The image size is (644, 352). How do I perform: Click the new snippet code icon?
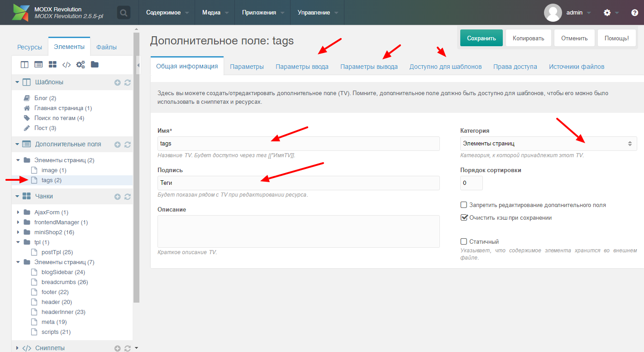(67, 65)
